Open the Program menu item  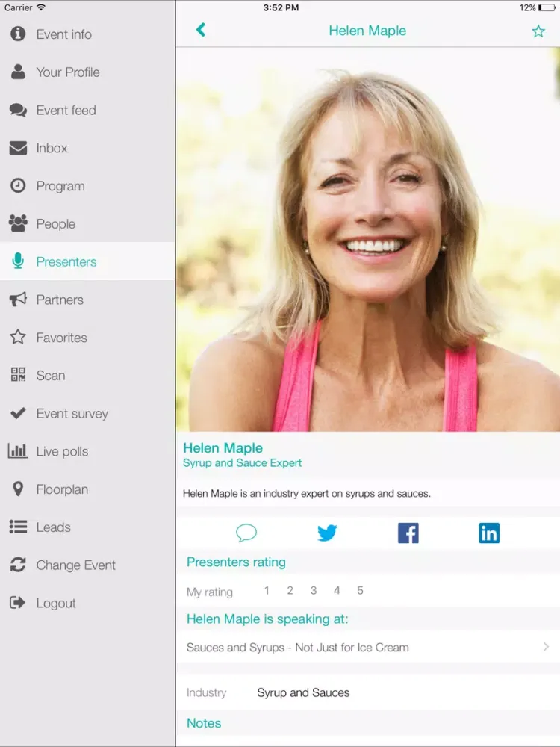click(60, 186)
